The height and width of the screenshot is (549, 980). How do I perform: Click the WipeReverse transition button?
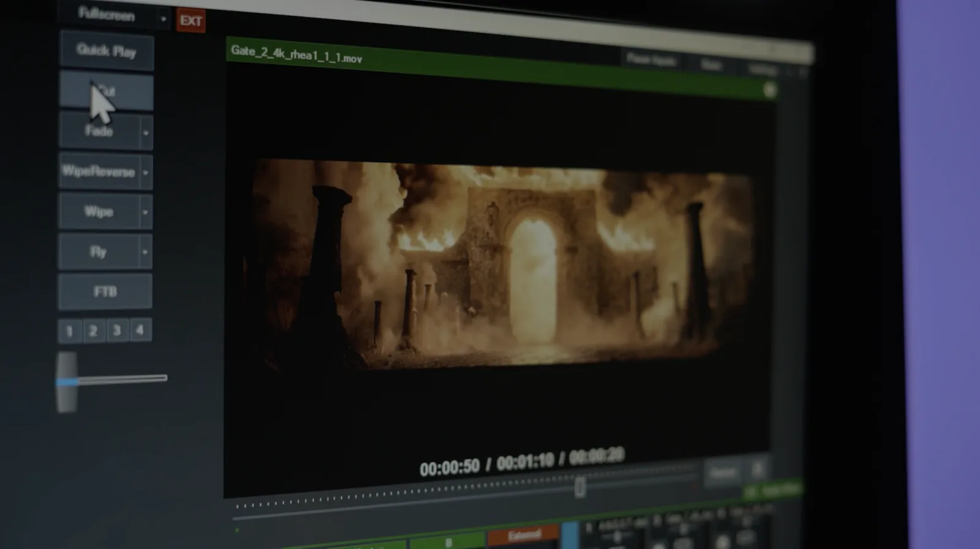coord(99,171)
